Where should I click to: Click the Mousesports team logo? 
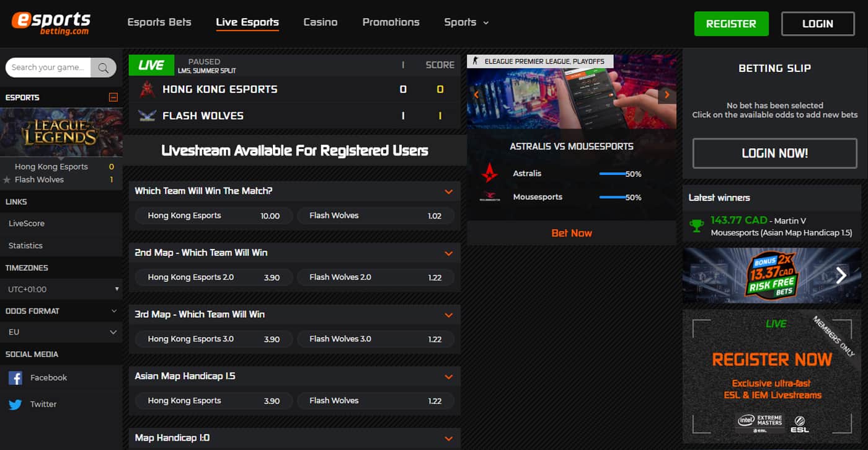point(490,197)
